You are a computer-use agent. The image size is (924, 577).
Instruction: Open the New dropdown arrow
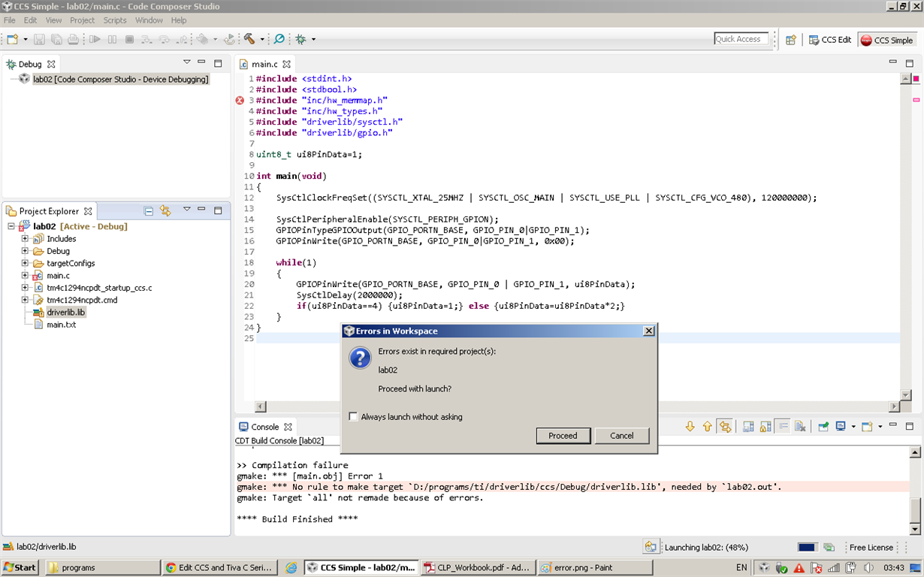click(25, 39)
